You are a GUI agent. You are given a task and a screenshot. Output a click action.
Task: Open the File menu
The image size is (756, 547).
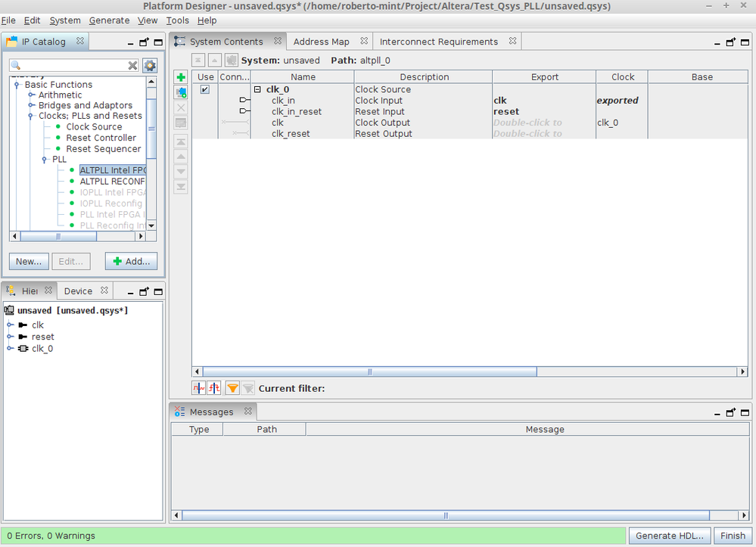(x=8, y=20)
